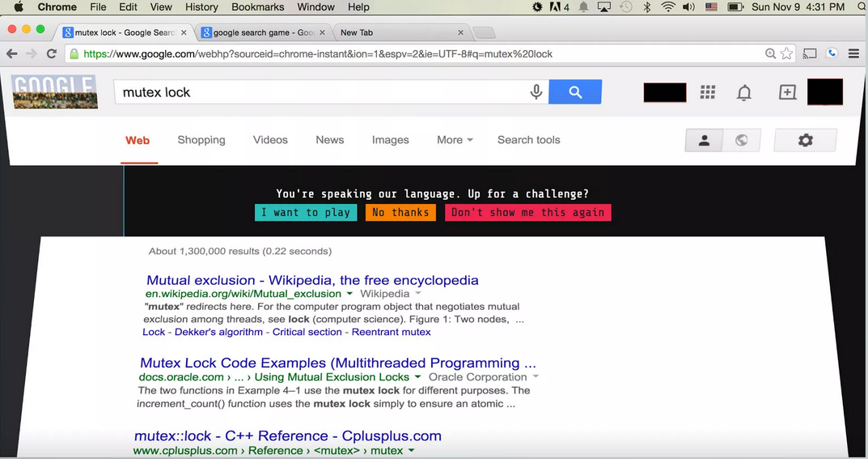The image size is (868, 459).
Task: Expand arrow next to Wikipedia URL
Action: (349, 293)
